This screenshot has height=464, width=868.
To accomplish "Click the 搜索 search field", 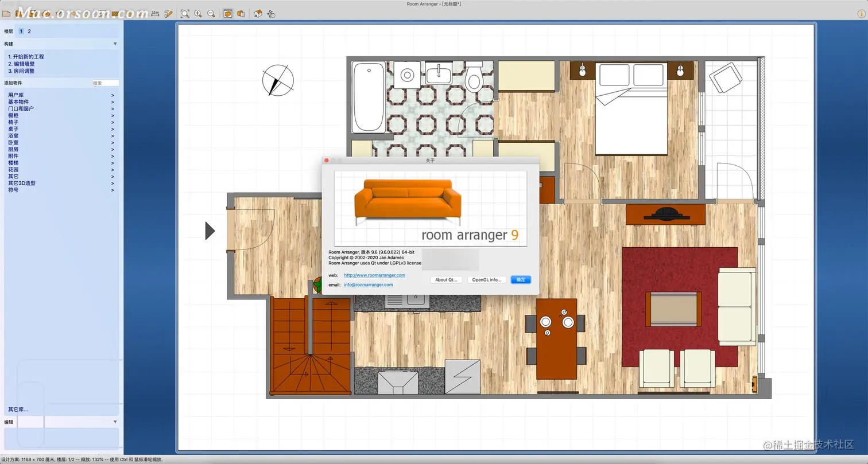I will 106,83.
